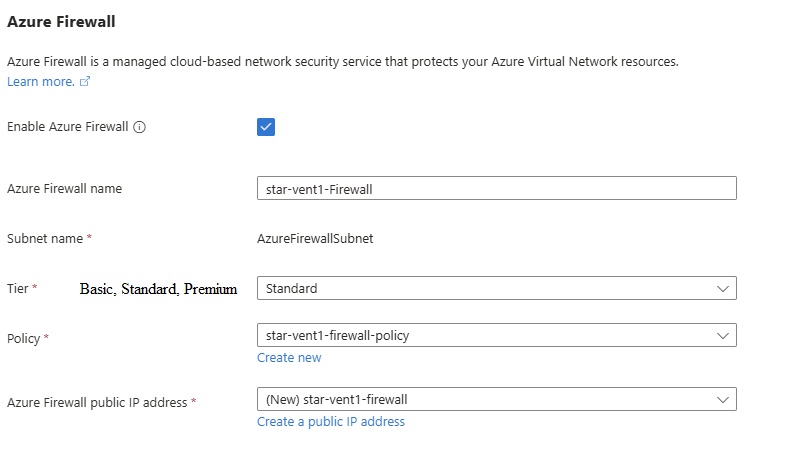Click into the Azure Firewall name field

(x=496, y=188)
